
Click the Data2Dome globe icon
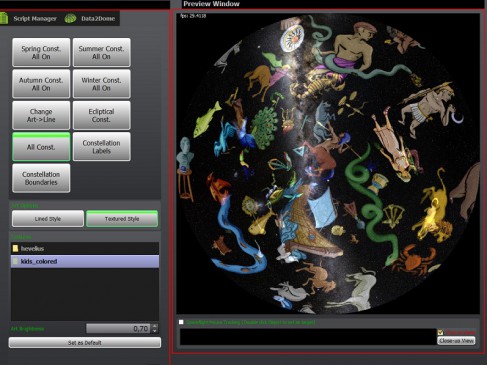point(70,18)
